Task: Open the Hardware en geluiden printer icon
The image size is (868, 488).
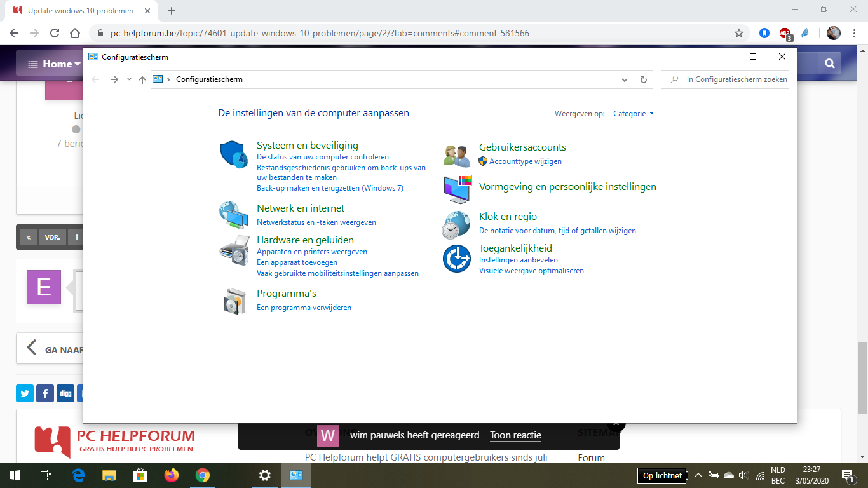Action: click(234, 250)
